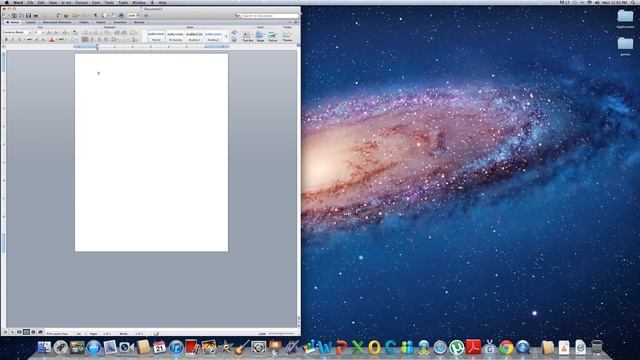Open Launchpad rocket icon in Dock
The height and width of the screenshot is (360, 640).
pyautogui.click(x=60, y=347)
